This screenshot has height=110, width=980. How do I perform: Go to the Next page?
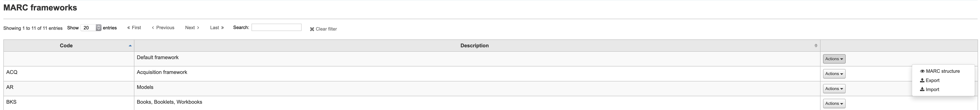(192, 28)
